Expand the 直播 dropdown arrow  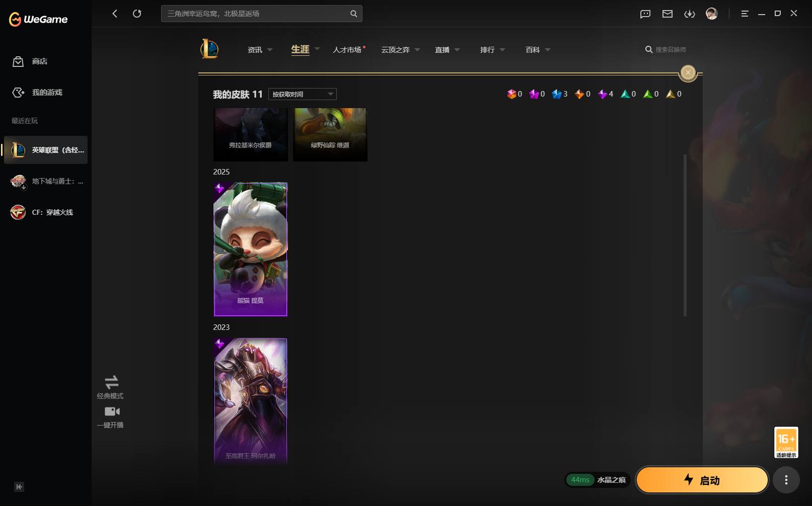(x=457, y=50)
